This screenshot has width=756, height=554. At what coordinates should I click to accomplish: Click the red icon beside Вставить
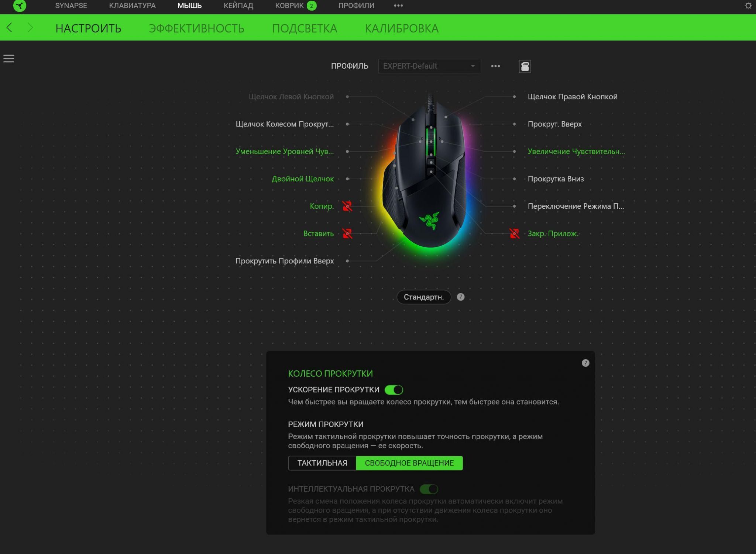347,233
